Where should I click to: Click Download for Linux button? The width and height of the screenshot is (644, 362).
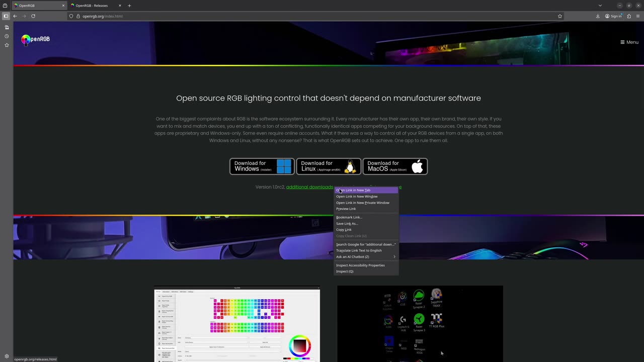point(329,166)
